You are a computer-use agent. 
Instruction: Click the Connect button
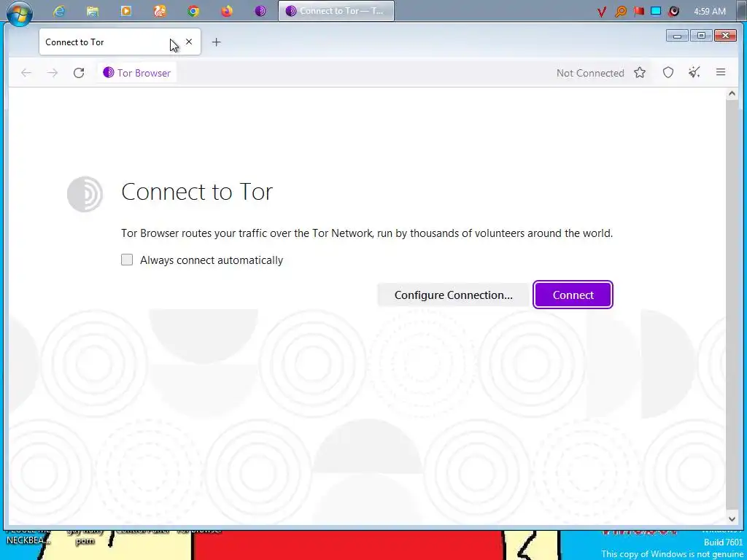click(x=573, y=295)
